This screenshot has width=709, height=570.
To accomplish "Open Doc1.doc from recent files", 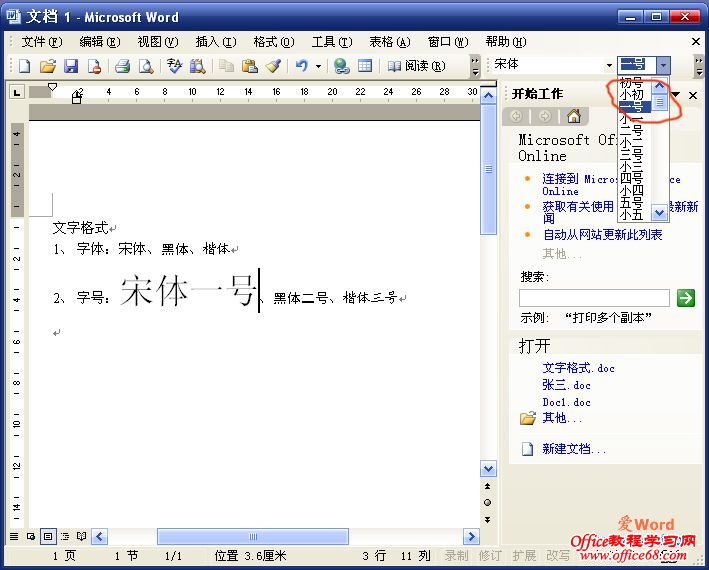I will (x=566, y=402).
